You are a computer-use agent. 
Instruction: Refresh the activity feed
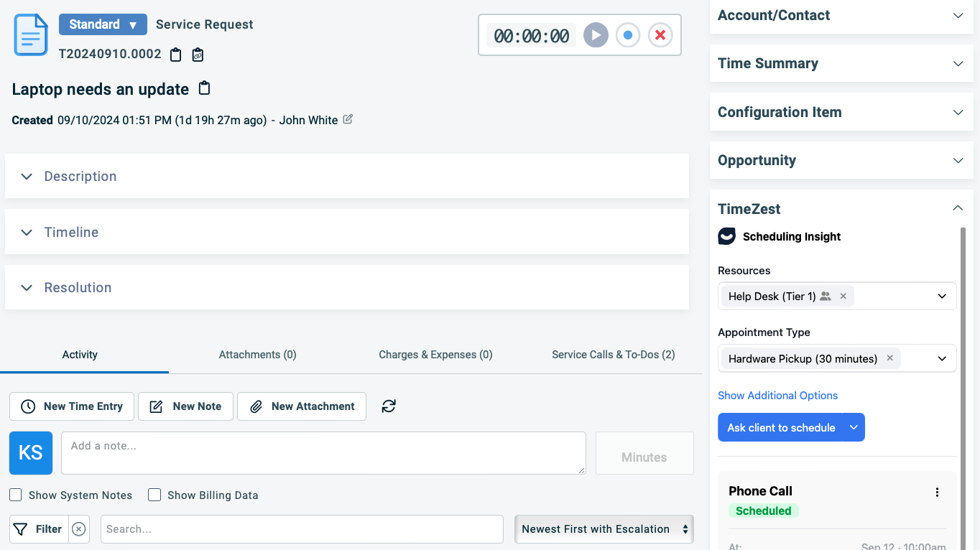pyautogui.click(x=389, y=406)
